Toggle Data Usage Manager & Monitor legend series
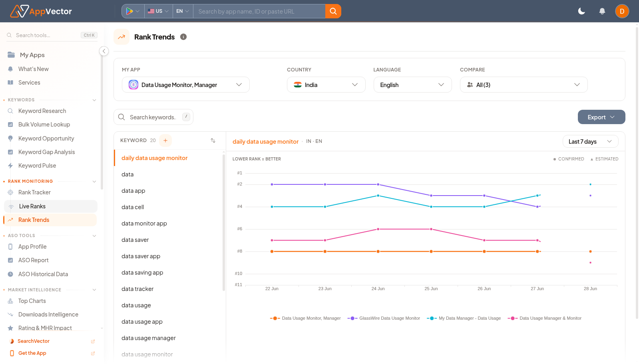639x364 pixels. (544, 318)
